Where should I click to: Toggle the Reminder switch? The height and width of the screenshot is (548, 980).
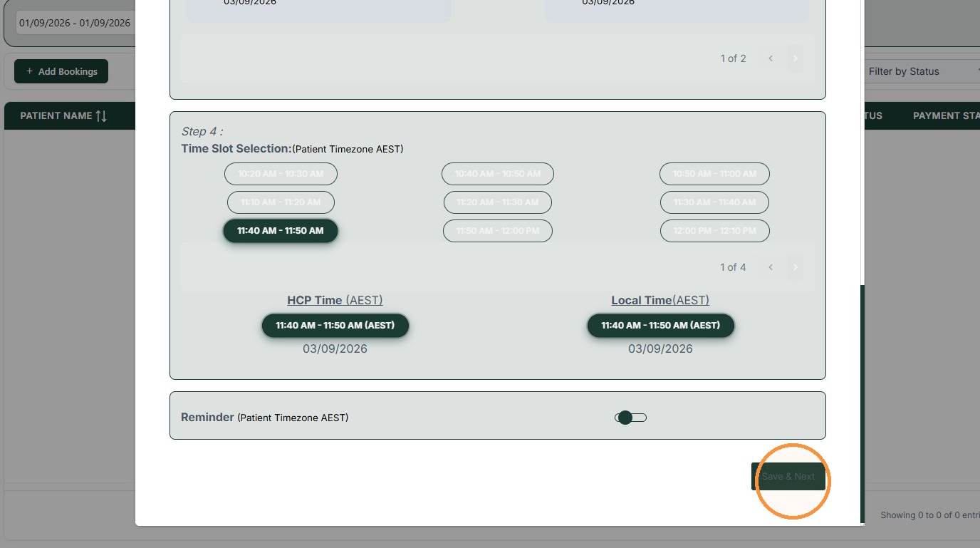coord(630,418)
